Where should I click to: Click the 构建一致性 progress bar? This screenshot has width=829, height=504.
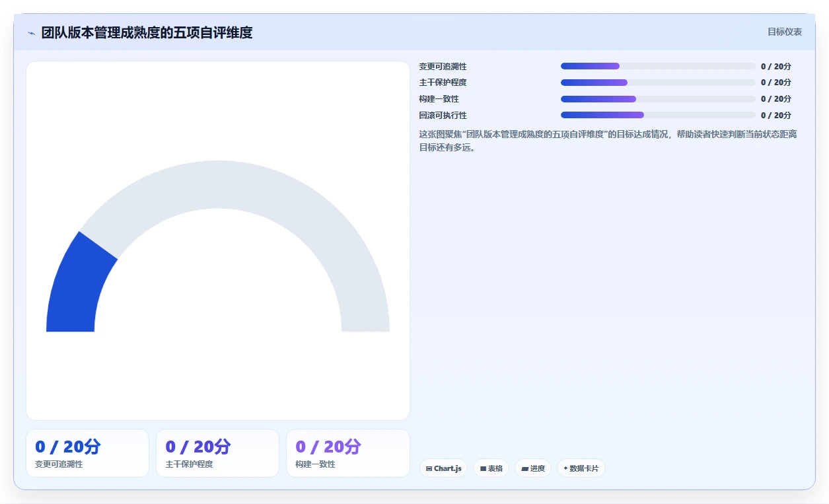658,99
